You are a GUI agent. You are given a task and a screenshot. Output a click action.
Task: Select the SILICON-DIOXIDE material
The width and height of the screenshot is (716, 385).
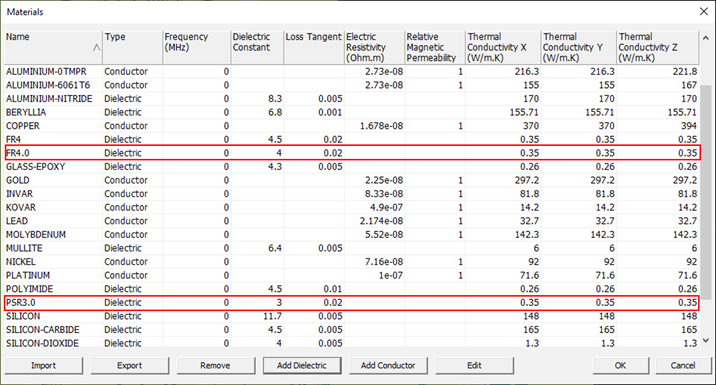point(352,343)
